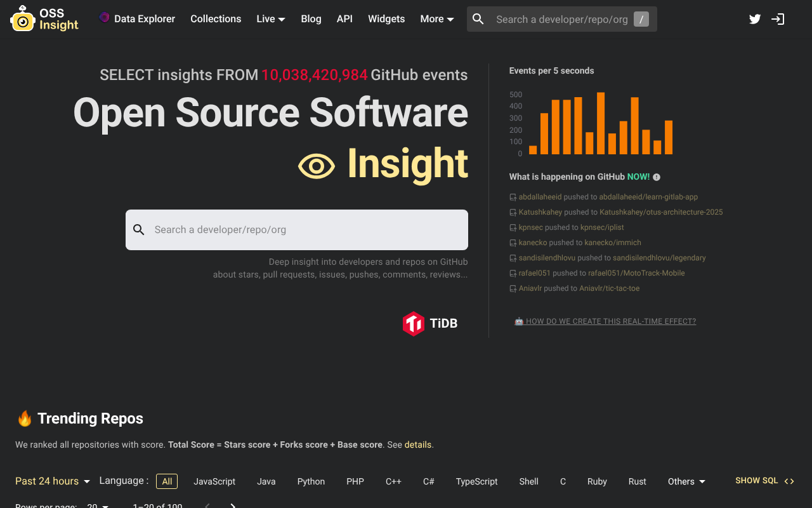Click the developer/repo/org search input field

point(296,229)
